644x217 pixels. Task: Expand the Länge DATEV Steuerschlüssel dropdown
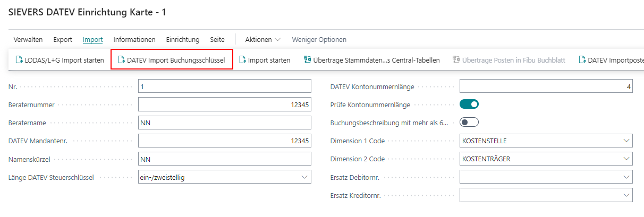[304, 177]
